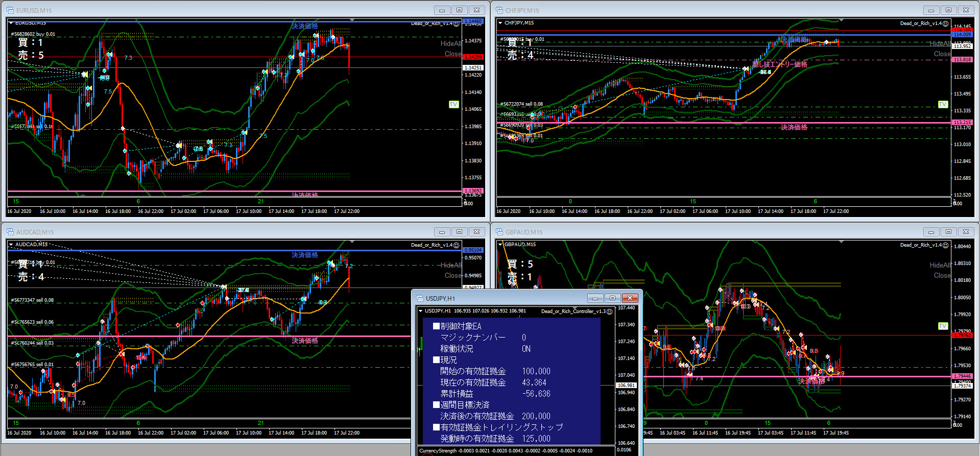This screenshot has height=456, width=980.
Task: Minimize the CHFJPY,M15 chart window
Action: (931, 10)
